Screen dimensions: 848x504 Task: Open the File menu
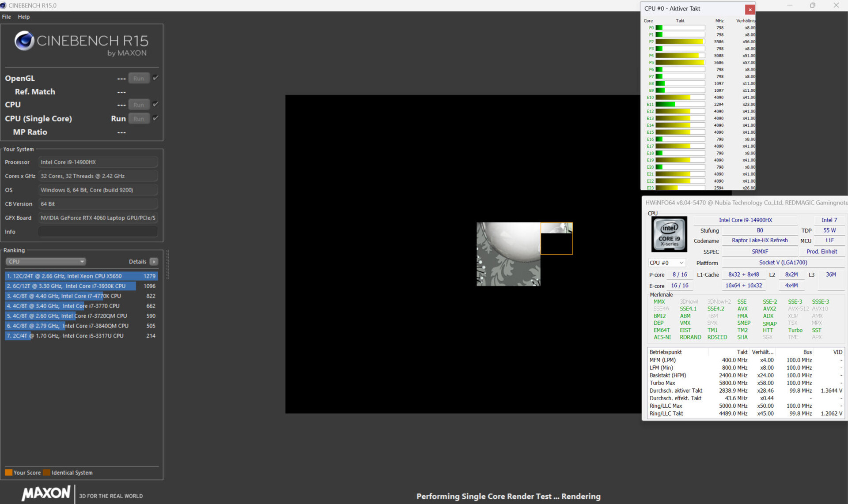point(6,17)
